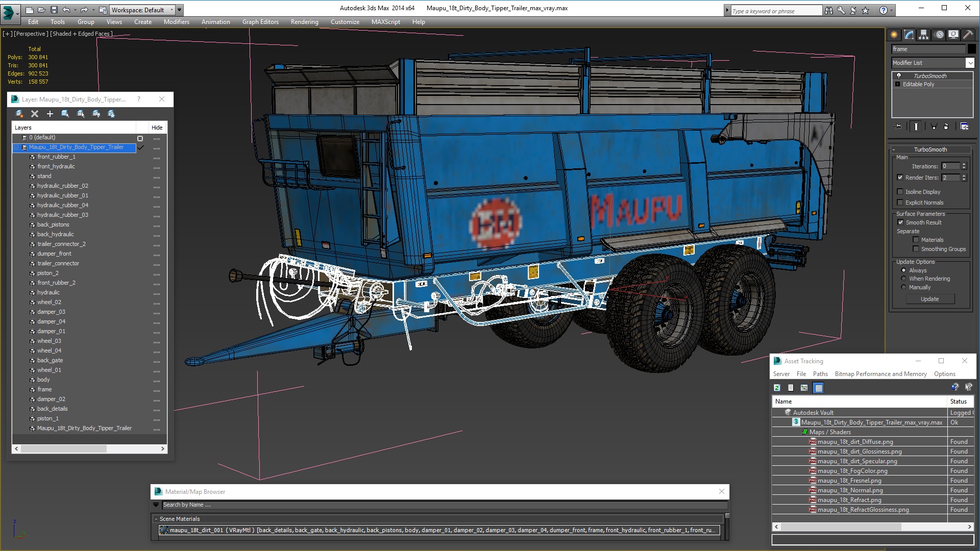
Task: Open Material/Map Browser options arrow
Action: (x=156, y=505)
